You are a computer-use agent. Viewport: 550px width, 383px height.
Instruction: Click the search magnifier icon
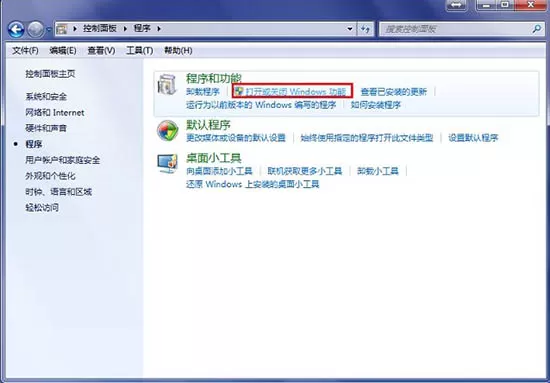click(x=537, y=29)
